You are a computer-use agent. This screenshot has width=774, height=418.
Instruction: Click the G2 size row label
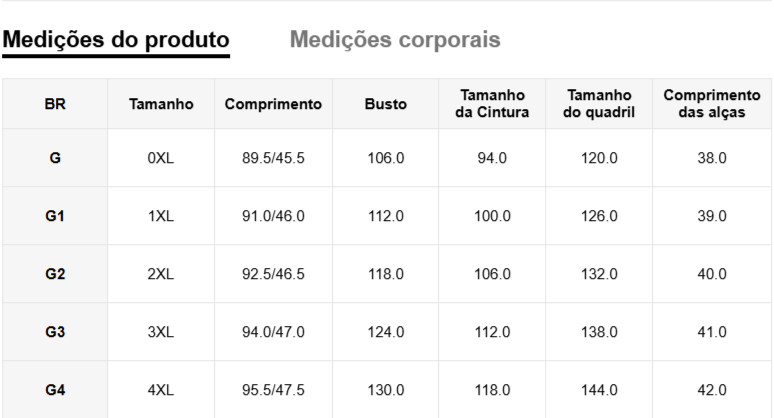[x=55, y=274]
